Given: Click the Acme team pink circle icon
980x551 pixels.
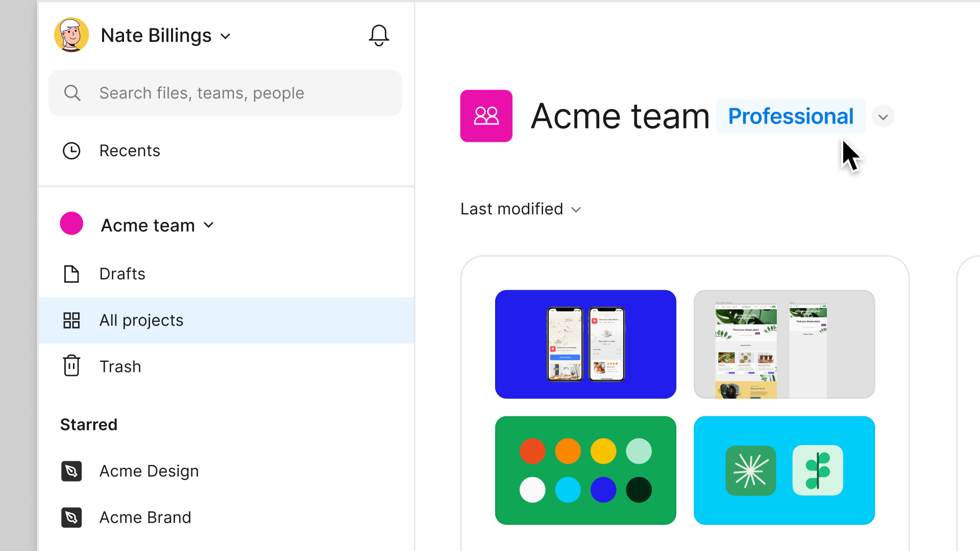Looking at the screenshot, I should tap(71, 224).
